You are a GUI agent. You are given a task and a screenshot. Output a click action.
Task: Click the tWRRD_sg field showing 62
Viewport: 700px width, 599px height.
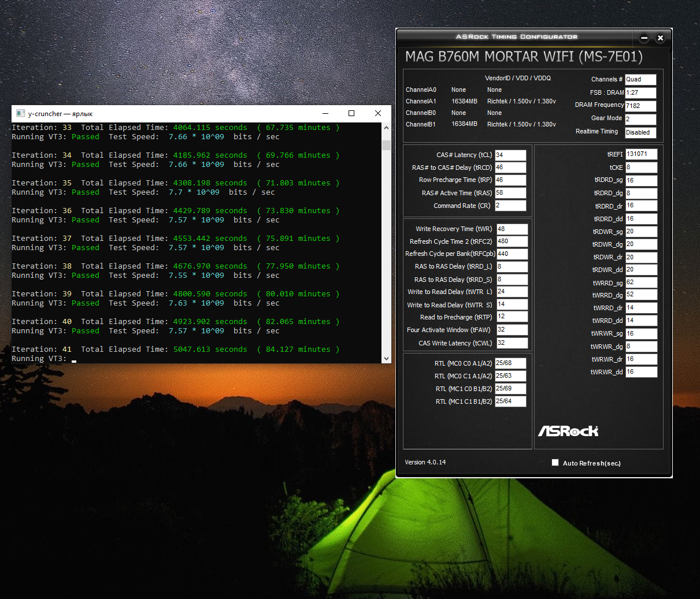point(641,282)
